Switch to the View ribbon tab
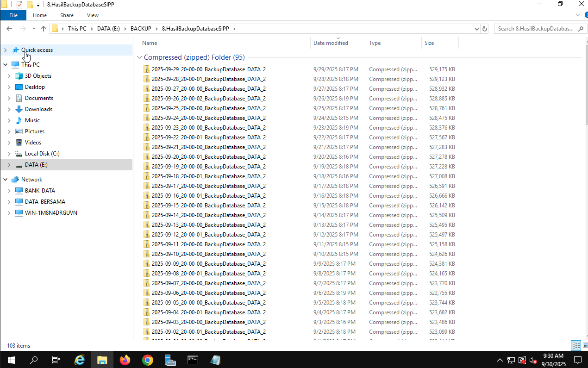Image resolution: width=588 pixels, height=368 pixels. click(x=93, y=15)
